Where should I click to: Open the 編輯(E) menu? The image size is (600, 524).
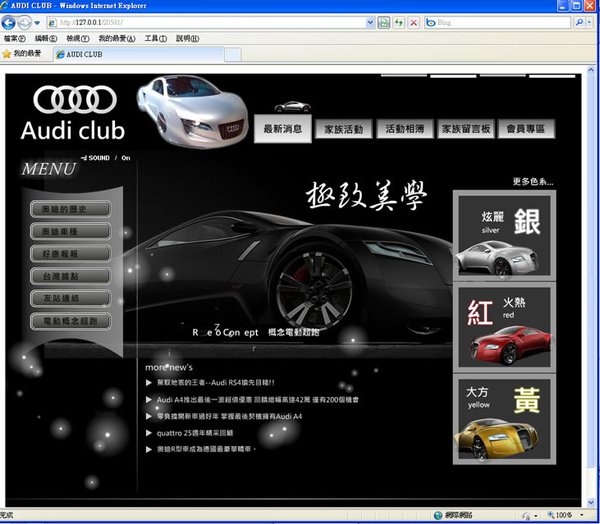[x=46, y=38]
